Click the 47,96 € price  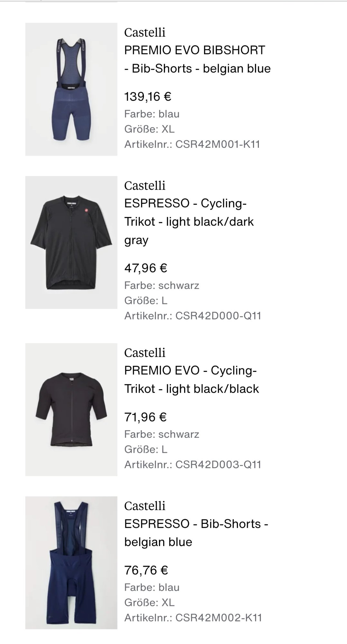pyautogui.click(x=146, y=268)
